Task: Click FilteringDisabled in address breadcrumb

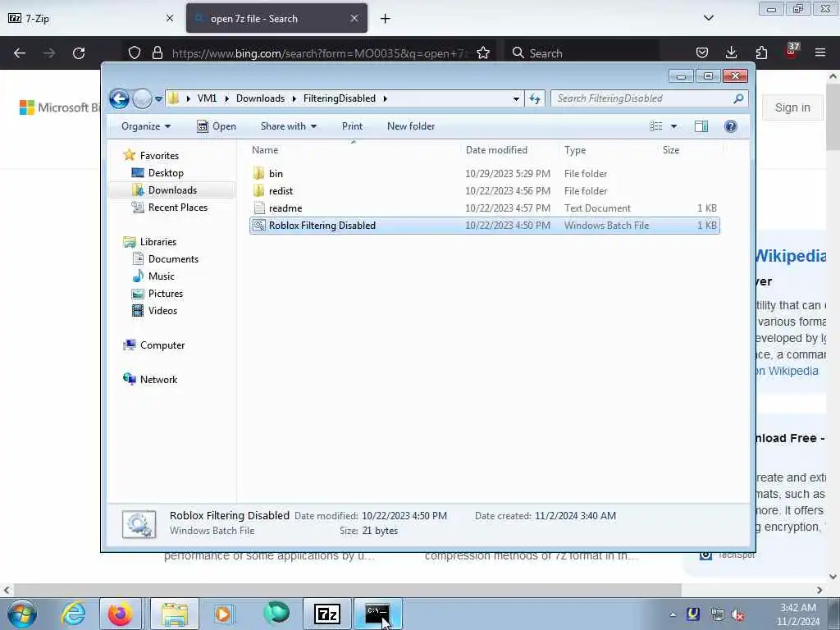Action: tap(339, 98)
